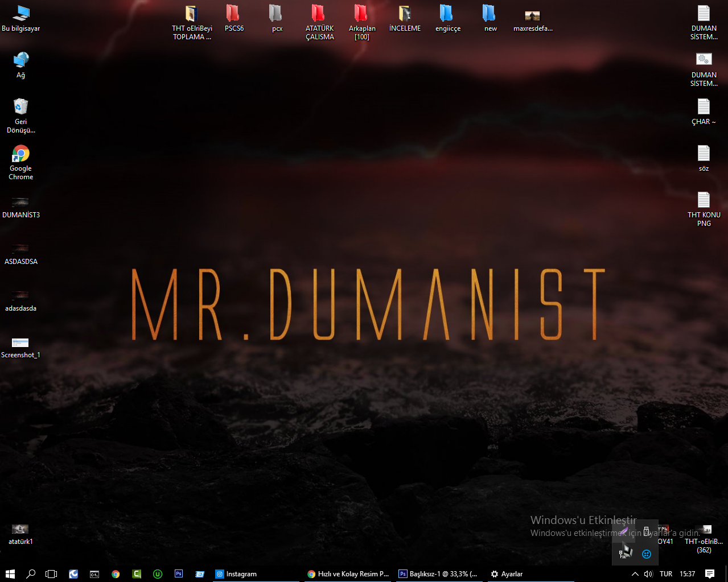Screen dimensions: 728x582
Task: Switch to Hızlı ve Kolay Resim Chrome window
Action: pos(348,574)
